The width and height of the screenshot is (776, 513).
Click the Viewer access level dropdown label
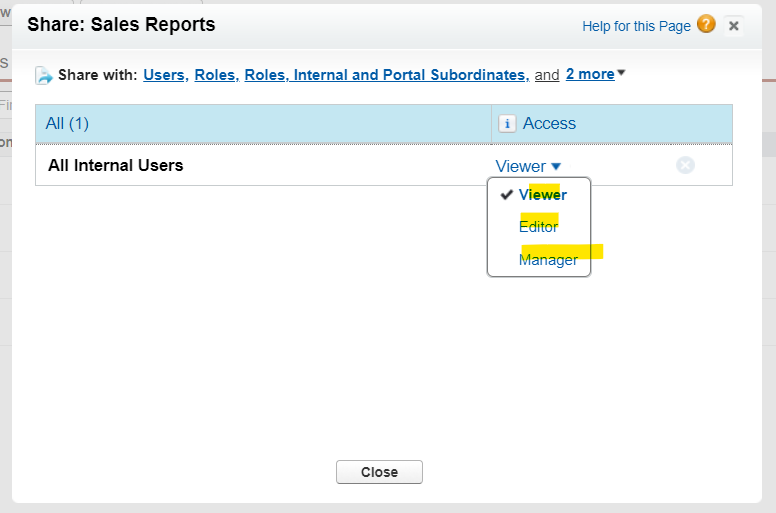coord(520,166)
